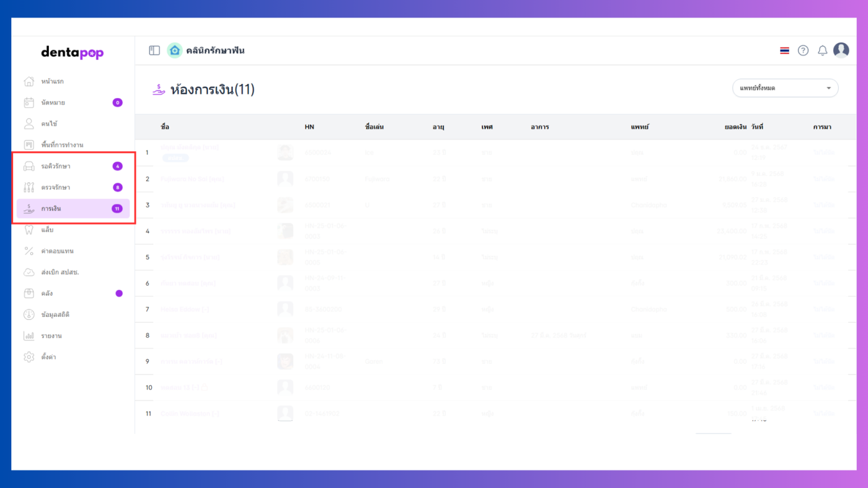Click the เพศ column header
Screen dimensions: 868x488
(x=487, y=126)
